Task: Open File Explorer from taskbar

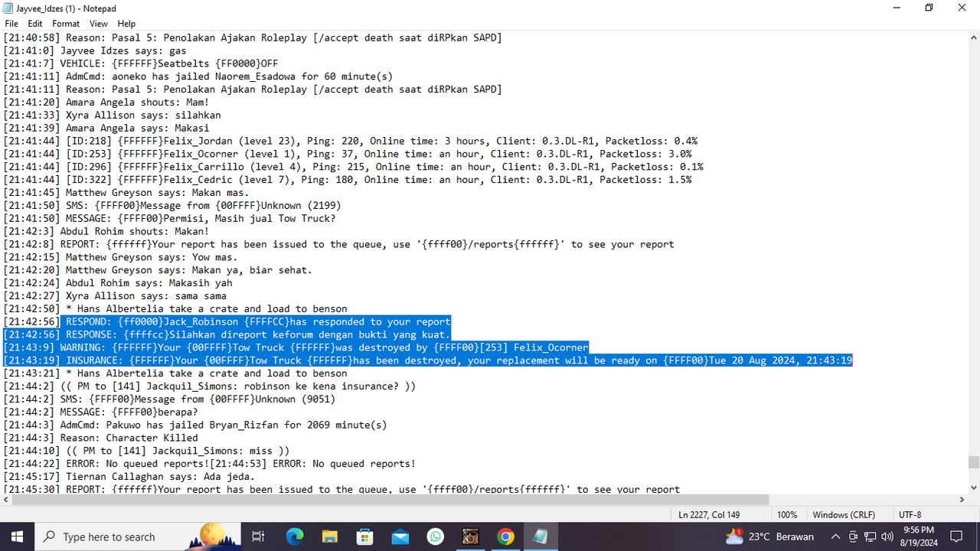Action: (x=330, y=536)
